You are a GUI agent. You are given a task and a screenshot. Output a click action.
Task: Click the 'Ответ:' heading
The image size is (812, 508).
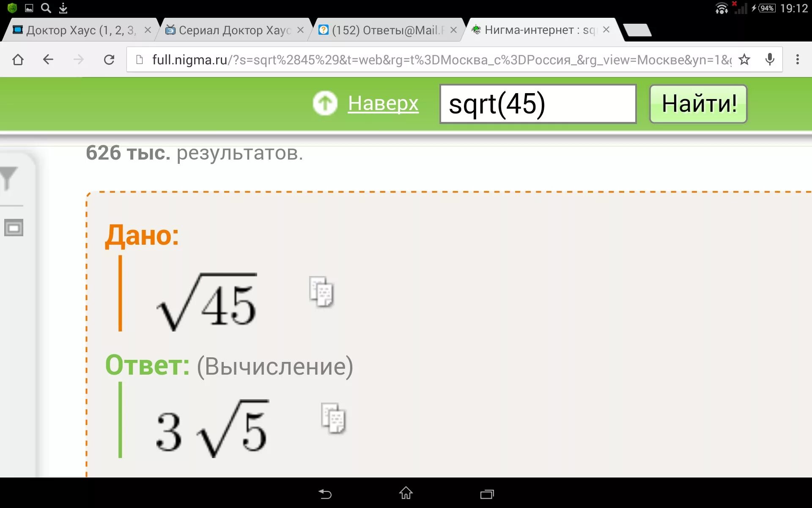(x=147, y=365)
